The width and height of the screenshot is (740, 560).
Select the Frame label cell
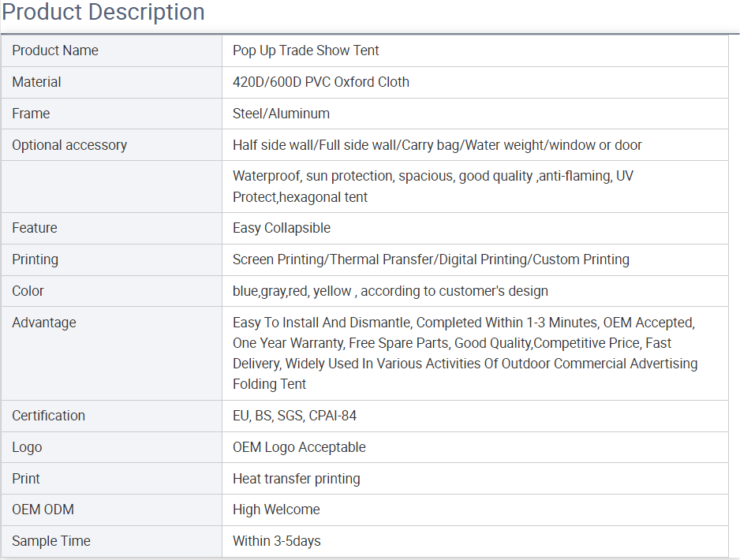[x=111, y=114]
